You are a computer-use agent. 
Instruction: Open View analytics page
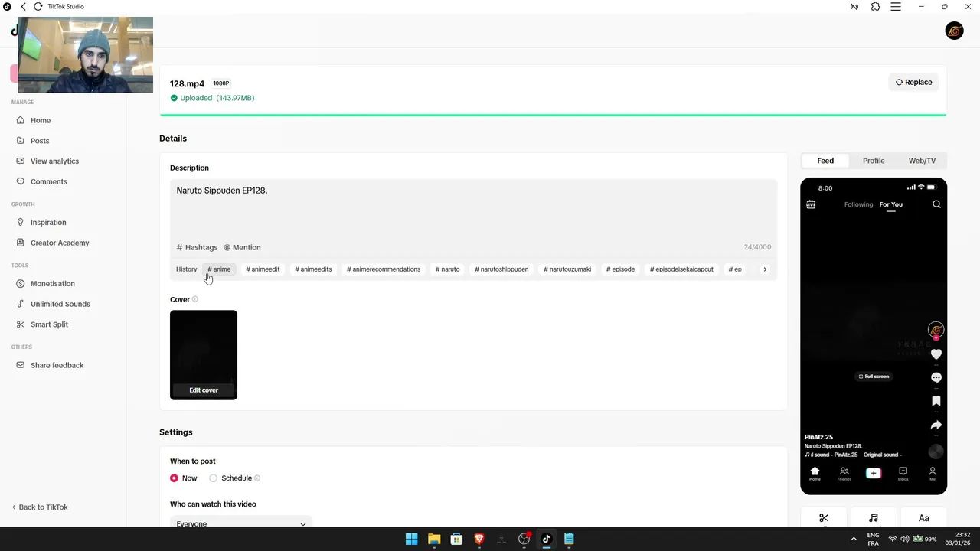(54, 161)
